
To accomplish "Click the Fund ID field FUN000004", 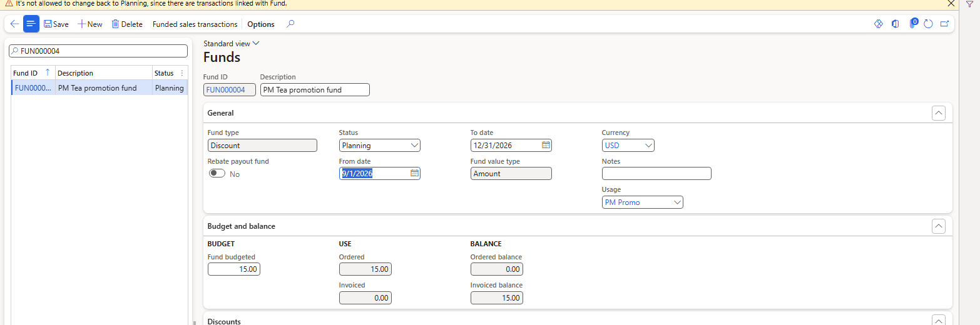I will (230, 89).
